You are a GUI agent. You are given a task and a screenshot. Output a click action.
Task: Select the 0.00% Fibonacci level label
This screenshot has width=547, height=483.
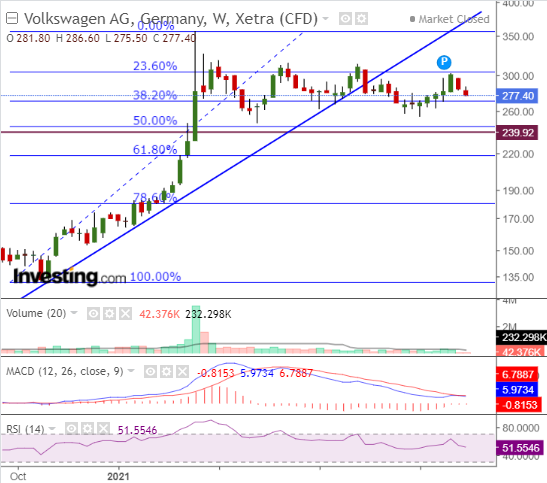coord(156,25)
